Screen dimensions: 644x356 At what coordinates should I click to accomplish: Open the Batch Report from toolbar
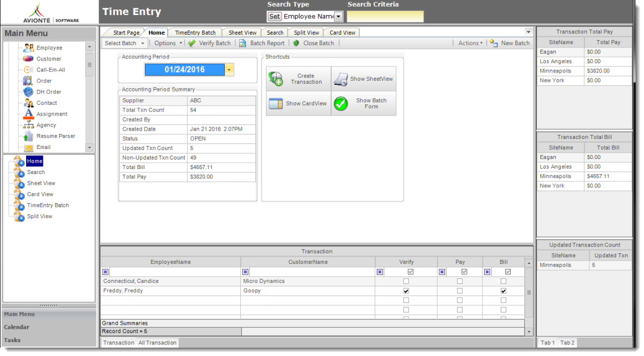243,43
